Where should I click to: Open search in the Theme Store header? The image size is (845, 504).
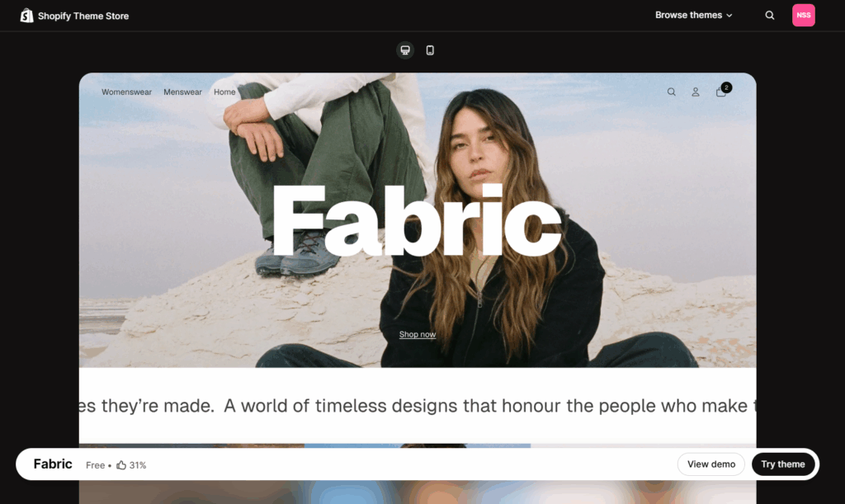click(x=769, y=16)
